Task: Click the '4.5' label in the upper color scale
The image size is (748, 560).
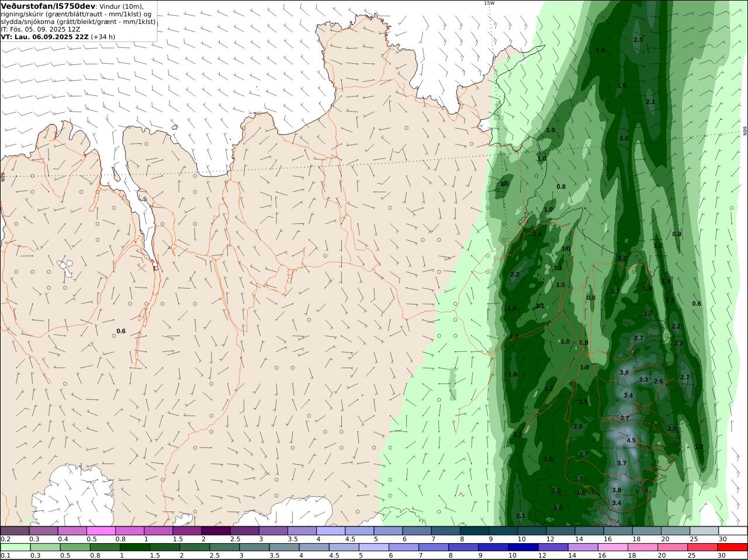Action: coord(350,539)
